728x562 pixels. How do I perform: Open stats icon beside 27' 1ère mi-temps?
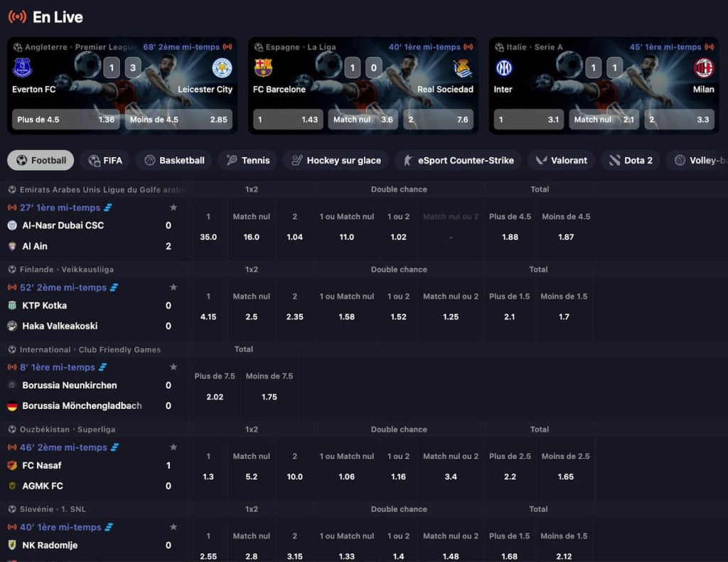click(108, 208)
